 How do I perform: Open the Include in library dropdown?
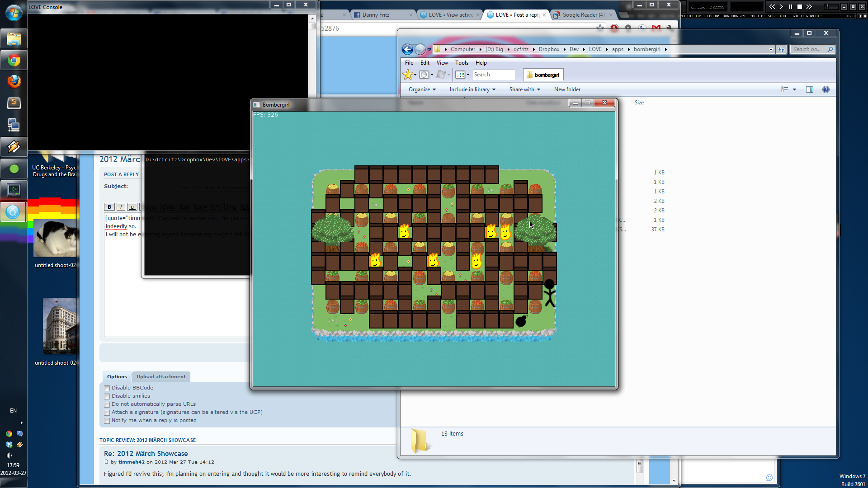point(472,89)
